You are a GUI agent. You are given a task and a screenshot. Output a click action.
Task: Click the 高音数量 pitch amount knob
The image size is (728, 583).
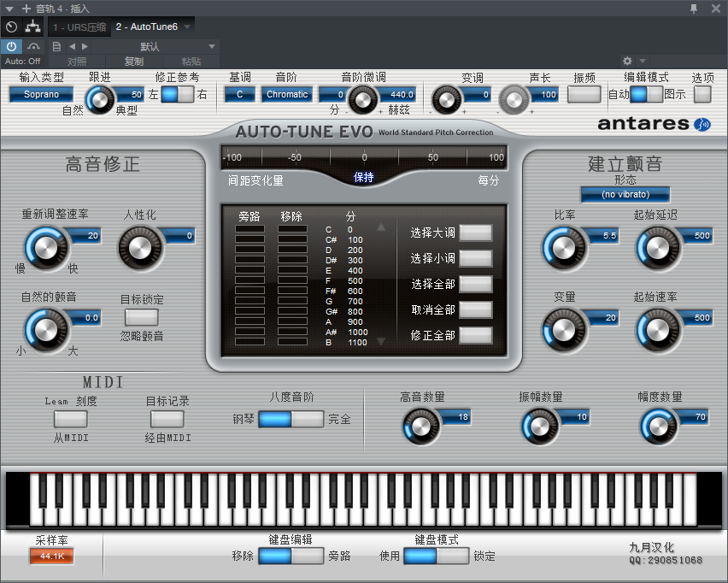tap(420, 427)
